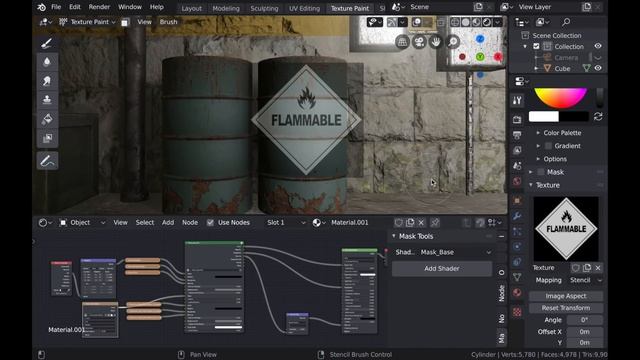This screenshot has width=640, height=360.
Task: Click the green Y axis gizmo
Action: coord(480,57)
